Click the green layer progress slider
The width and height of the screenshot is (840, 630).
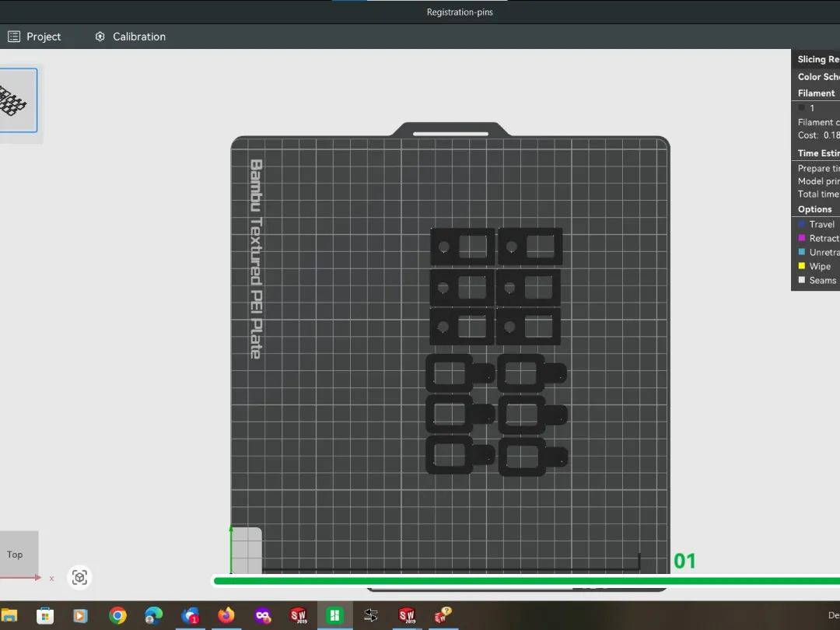tap(526, 581)
